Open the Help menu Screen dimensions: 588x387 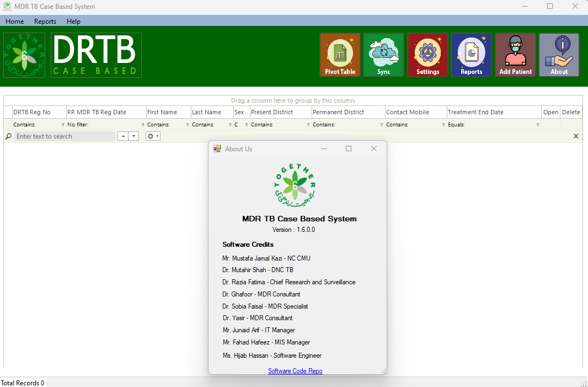(73, 22)
